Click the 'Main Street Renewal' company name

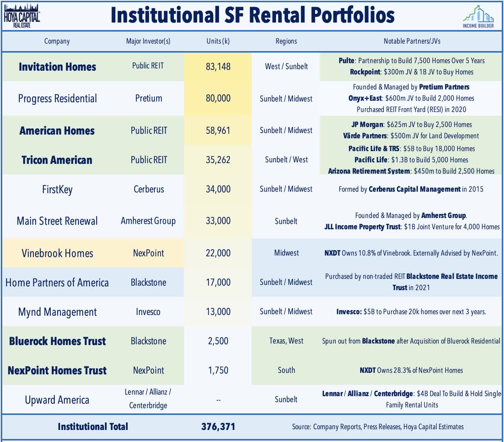click(x=57, y=221)
